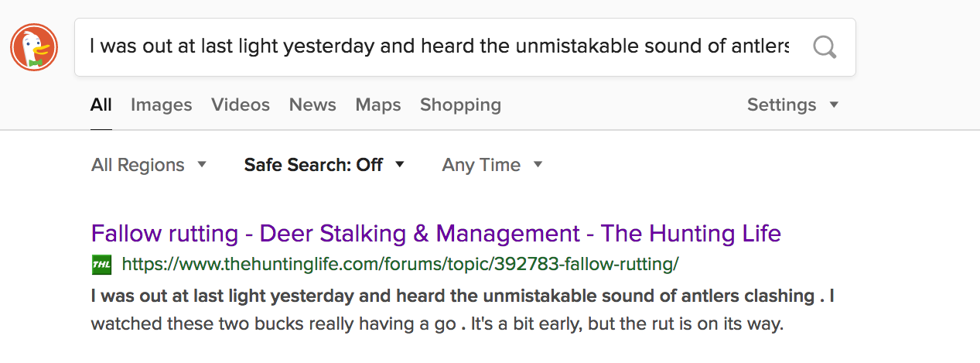
Task: Open the Shopping tab
Action: pos(460,104)
